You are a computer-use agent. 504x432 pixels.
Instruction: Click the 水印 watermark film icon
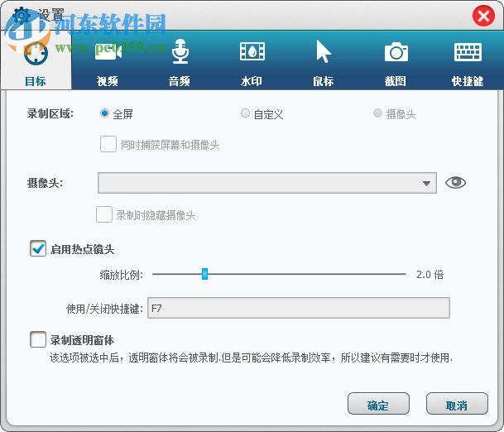[x=252, y=51]
